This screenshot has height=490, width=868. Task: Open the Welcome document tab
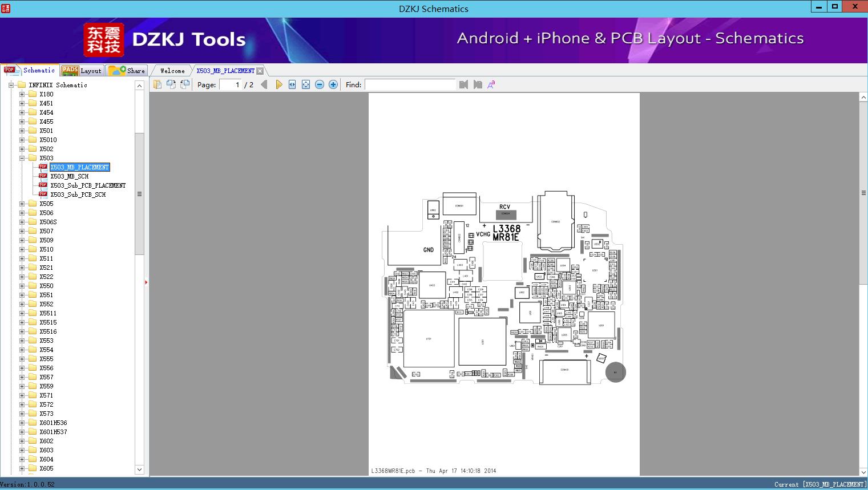pos(172,71)
